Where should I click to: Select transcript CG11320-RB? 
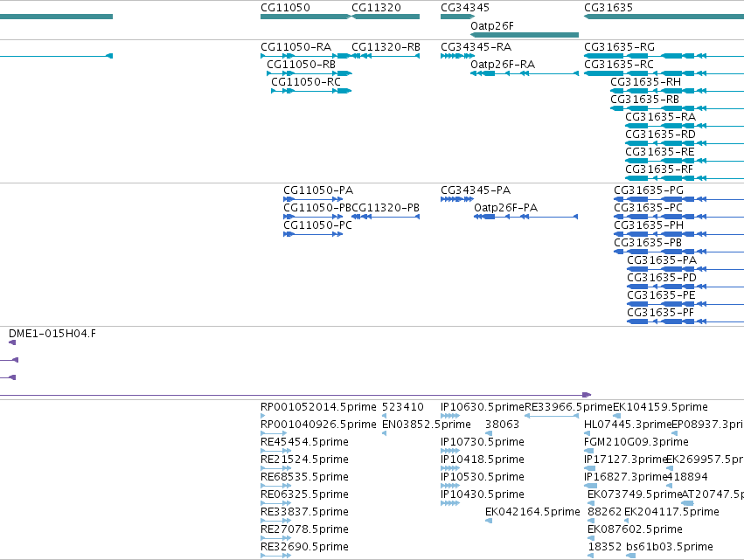tap(386, 47)
